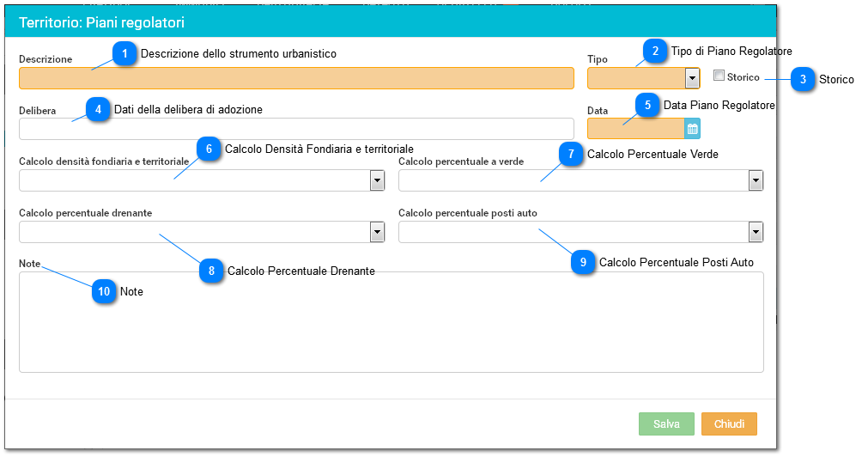Image resolution: width=868 pixels, height=457 pixels.
Task: Click numbered callout badge 7
Action: pyautogui.click(x=571, y=155)
